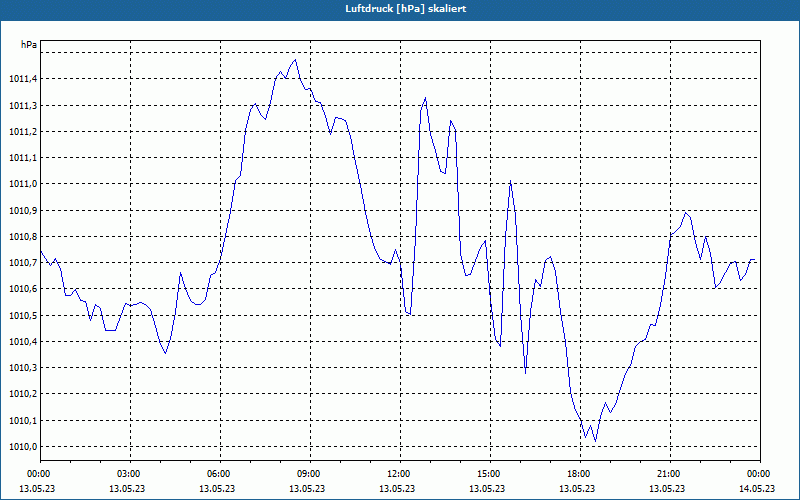This screenshot has width=800, height=500.
Task: Select the 06:00 time label
Action: click(x=220, y=474)
